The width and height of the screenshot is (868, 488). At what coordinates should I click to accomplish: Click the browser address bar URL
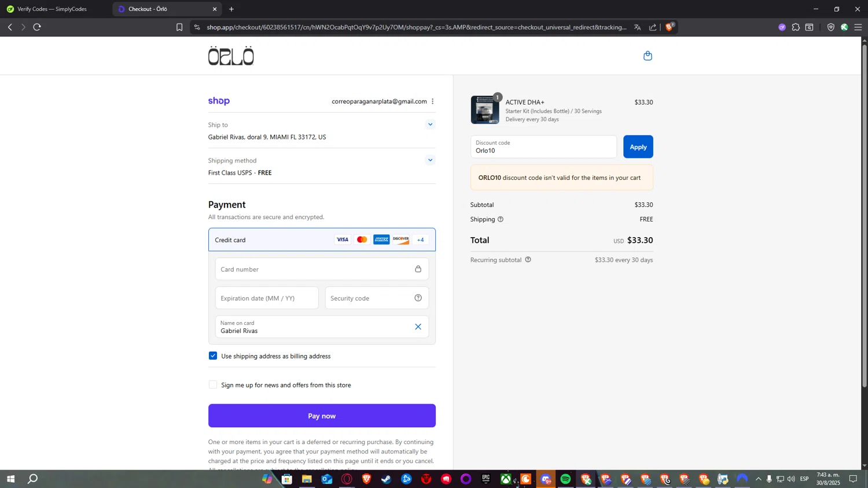point(417,27)
